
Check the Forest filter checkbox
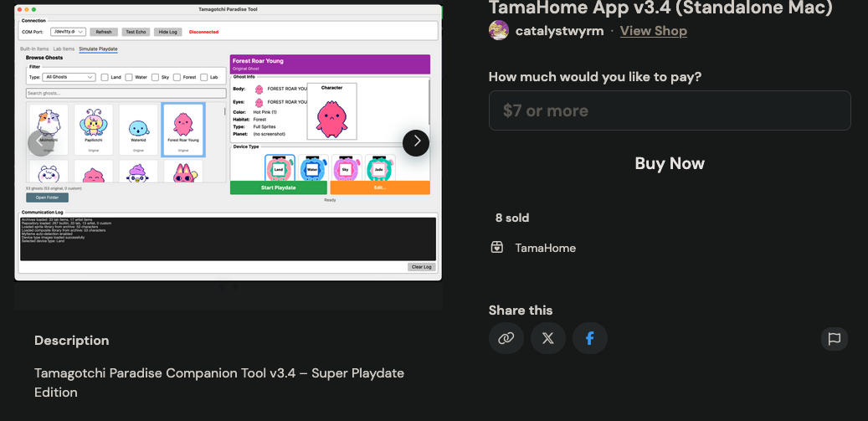tap(178, 77)
